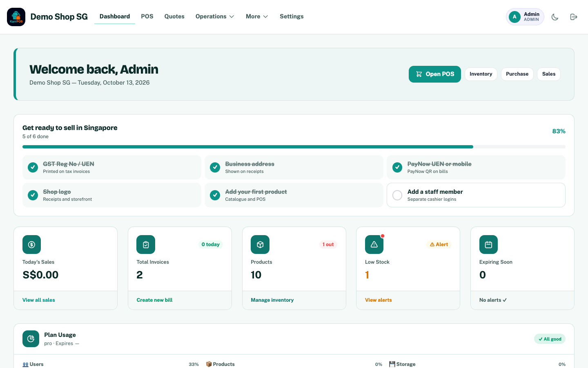Toggle the GST Reg No / UEN checkmark
This screenshot has height=368, width=588.
(33, 167)
